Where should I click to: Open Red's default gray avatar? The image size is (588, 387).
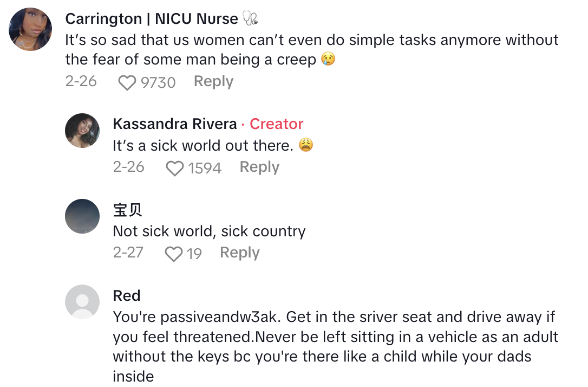82,302
